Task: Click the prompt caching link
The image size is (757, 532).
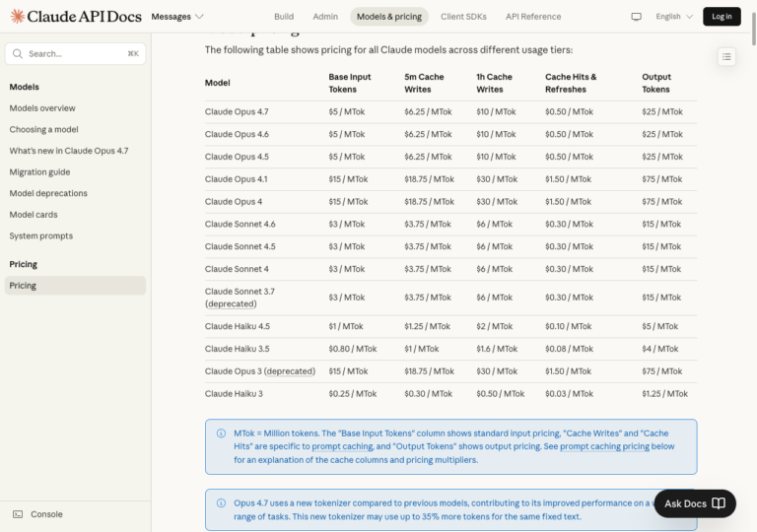Action: click(342, 446)
